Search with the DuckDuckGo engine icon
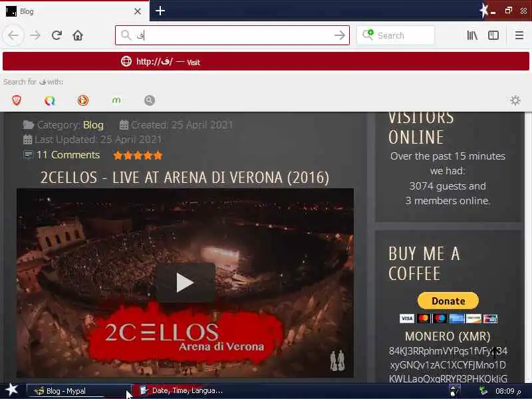Screen dimensions: 532x399 tap(83, 100)
